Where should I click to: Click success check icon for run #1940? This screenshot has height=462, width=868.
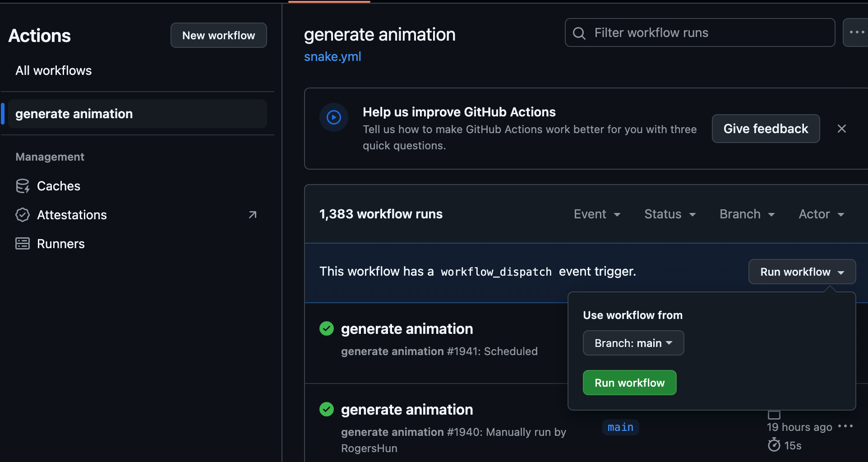pyautogui.click(x=327, y=409)
